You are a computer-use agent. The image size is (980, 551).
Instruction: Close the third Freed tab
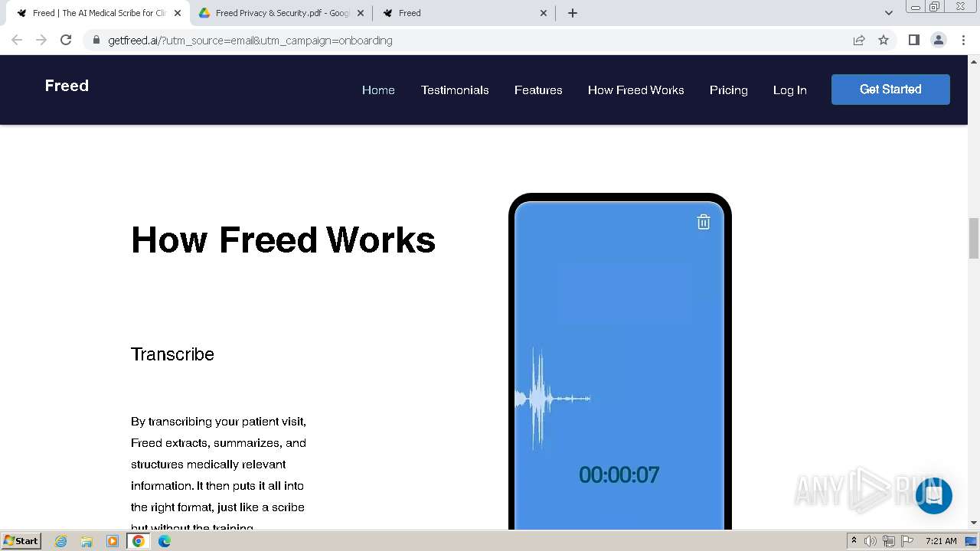544,13
